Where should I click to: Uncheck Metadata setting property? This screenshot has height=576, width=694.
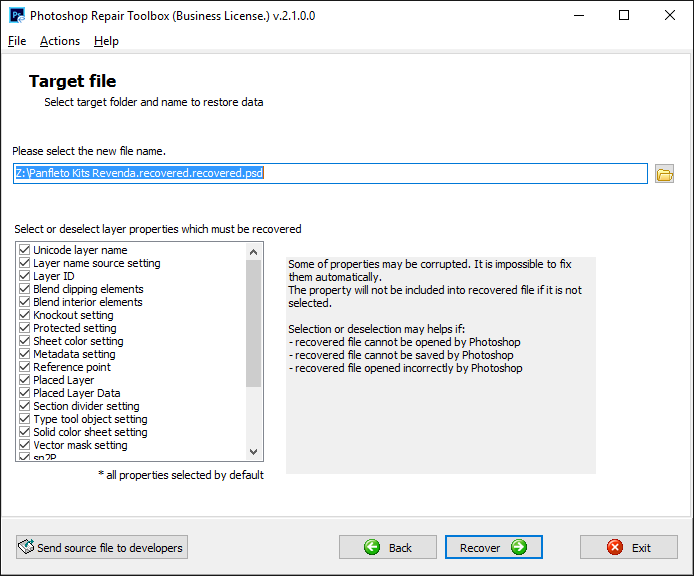[x=24, y=354]
